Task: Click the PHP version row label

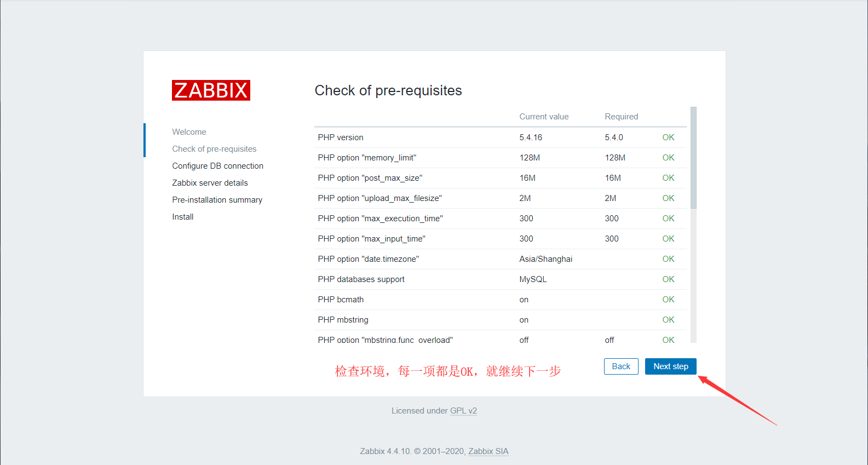Action: pyautogui.click(x=341, y=137)
